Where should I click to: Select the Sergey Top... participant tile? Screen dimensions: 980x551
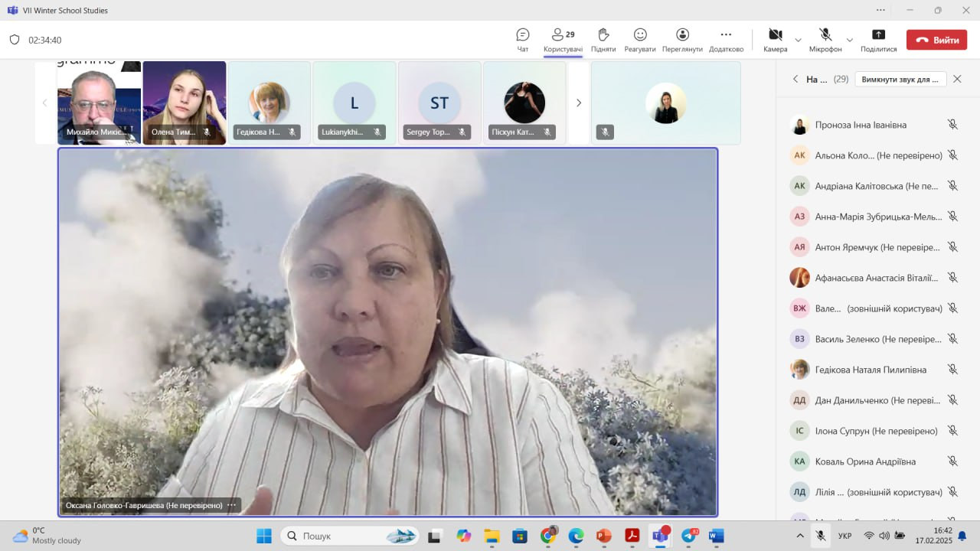point(439,103)
